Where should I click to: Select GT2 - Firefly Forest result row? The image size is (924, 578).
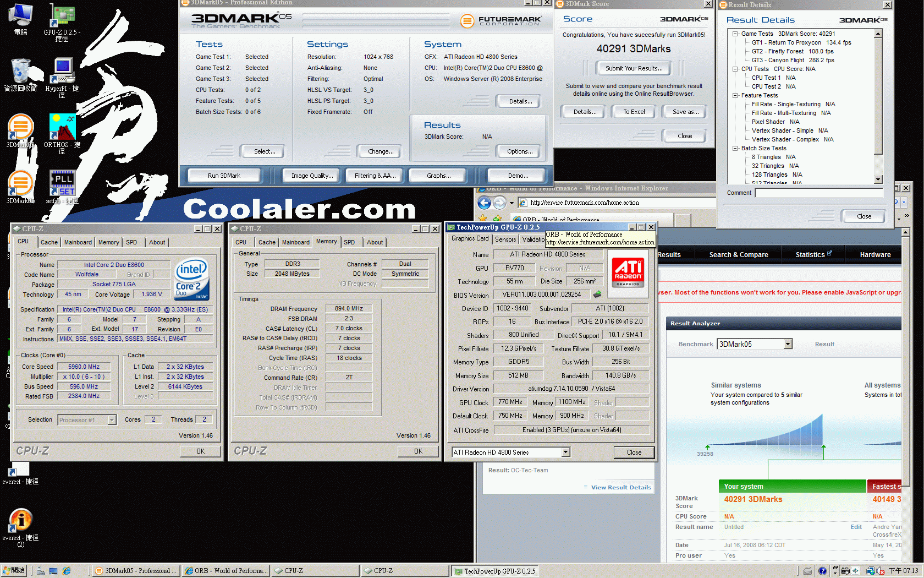(793, 51)
